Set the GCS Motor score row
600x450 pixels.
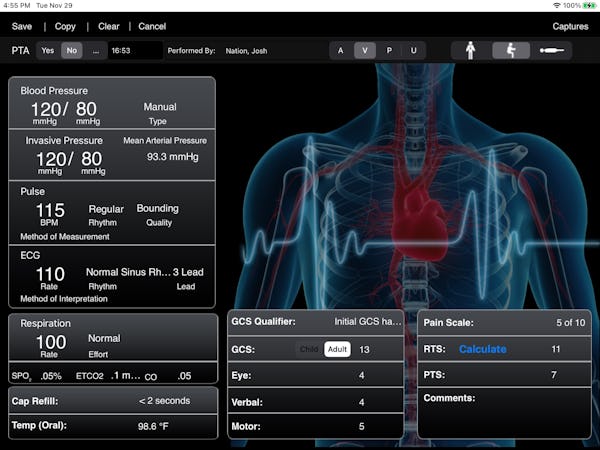(x=316, y=426)
